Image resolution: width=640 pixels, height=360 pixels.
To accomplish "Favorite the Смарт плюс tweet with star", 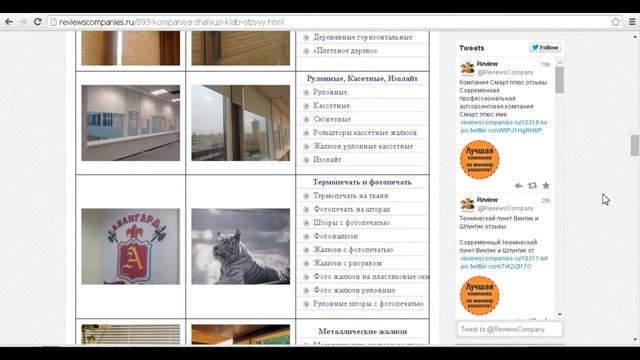I will click(546, 186).
